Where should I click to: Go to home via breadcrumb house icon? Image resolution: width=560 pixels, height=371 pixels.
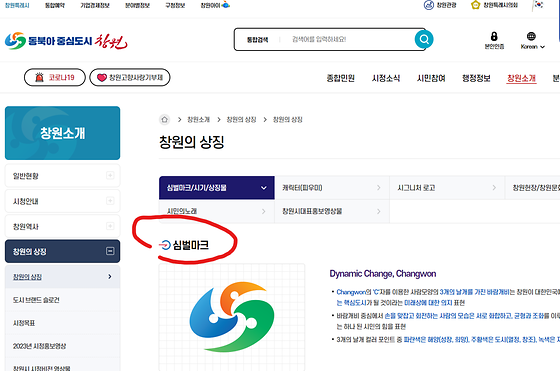[x=165, y=120]
